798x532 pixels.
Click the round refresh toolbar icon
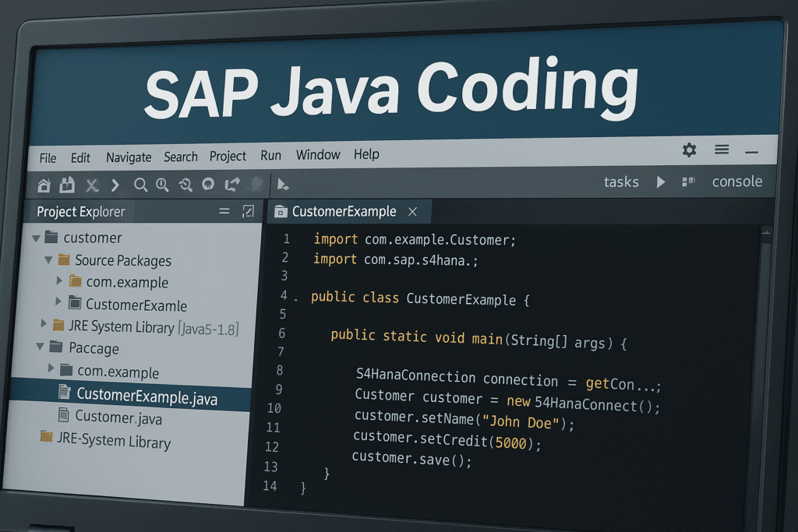208,184
